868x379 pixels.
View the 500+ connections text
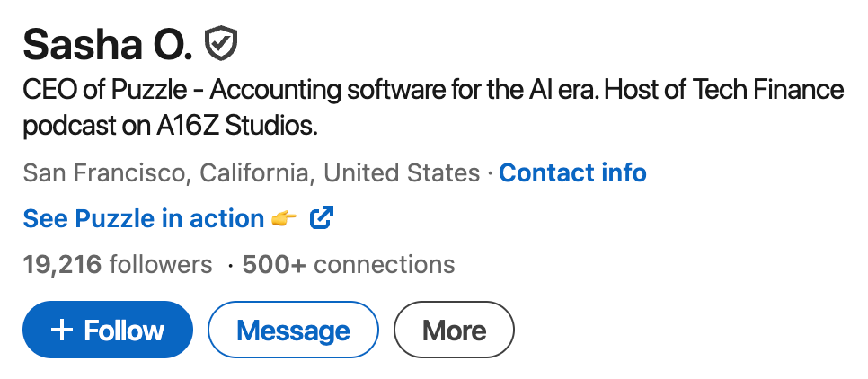pos(349,265)
